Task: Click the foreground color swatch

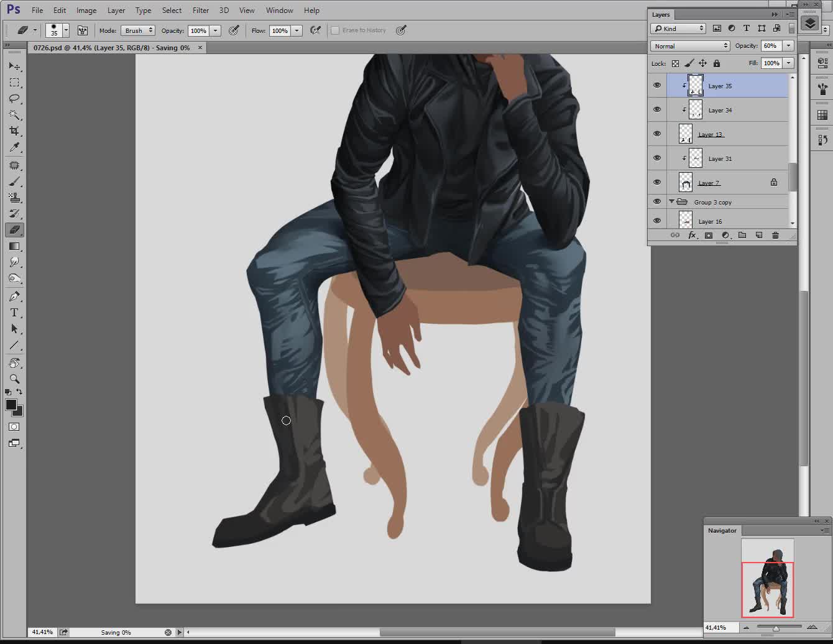Action: (11, 405)
